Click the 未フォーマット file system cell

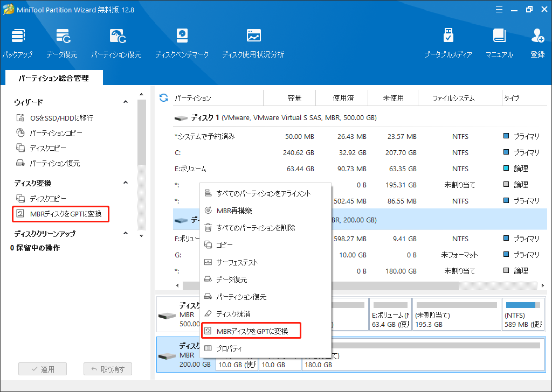(x=459, y=255)
